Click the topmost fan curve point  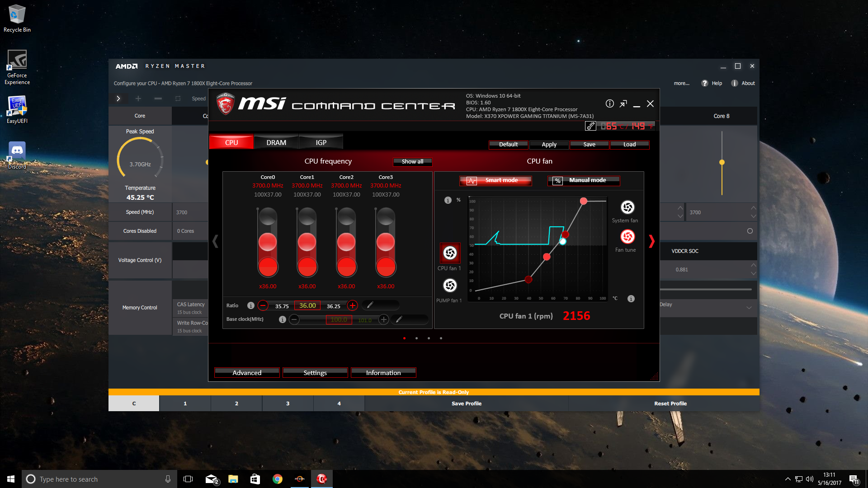(x=584, y=201)
